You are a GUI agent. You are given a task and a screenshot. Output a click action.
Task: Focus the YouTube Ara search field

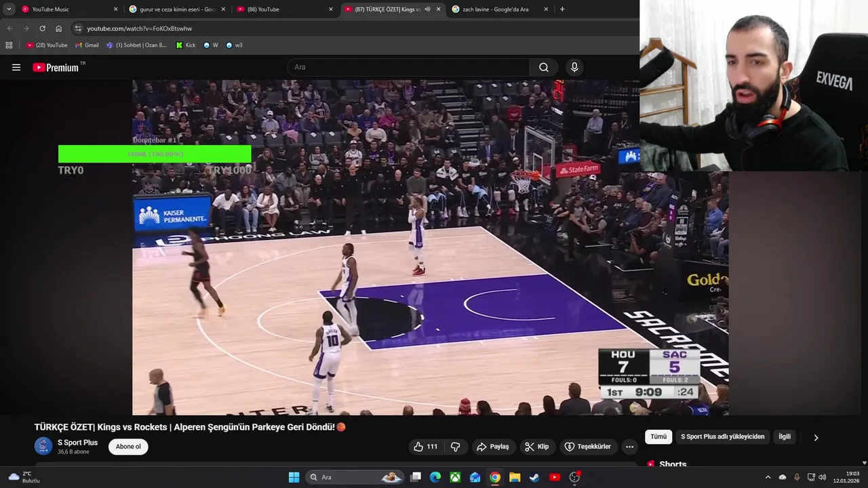[x=408, y=67]
